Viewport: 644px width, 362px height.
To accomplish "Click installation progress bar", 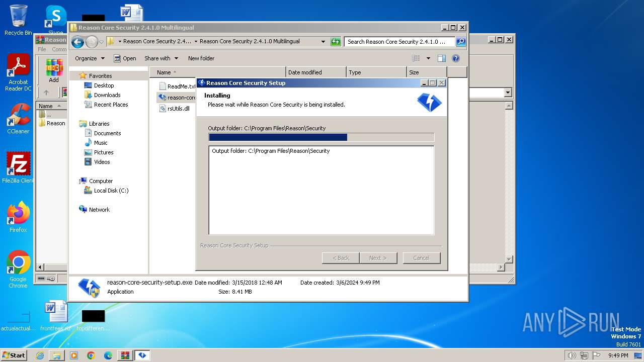I will pyautogui.click(x=321, y=137).
